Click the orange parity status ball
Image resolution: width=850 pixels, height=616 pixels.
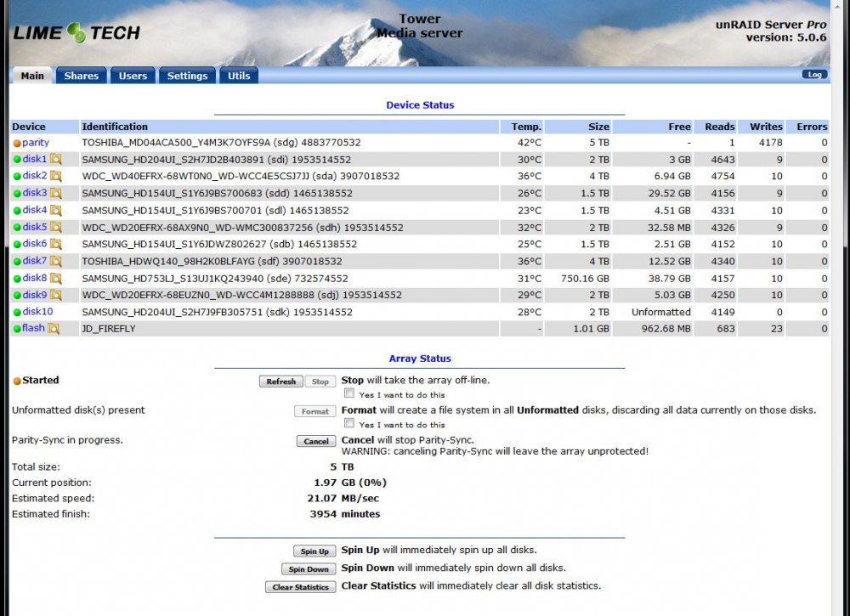pos(17,144)
